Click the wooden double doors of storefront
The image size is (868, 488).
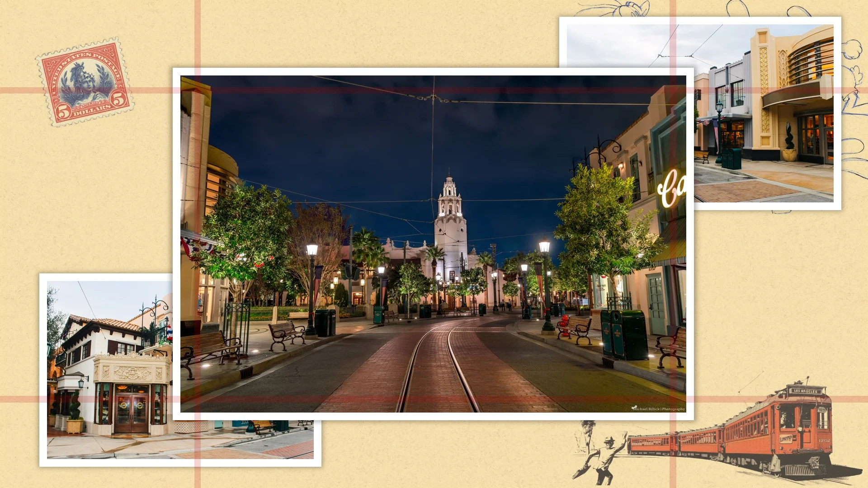[131, 412]
